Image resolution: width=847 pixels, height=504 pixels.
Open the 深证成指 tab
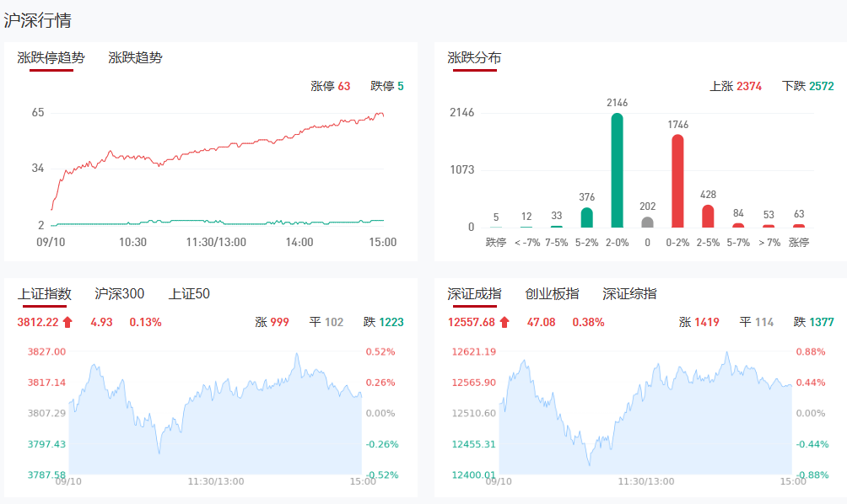pos(474,293)
